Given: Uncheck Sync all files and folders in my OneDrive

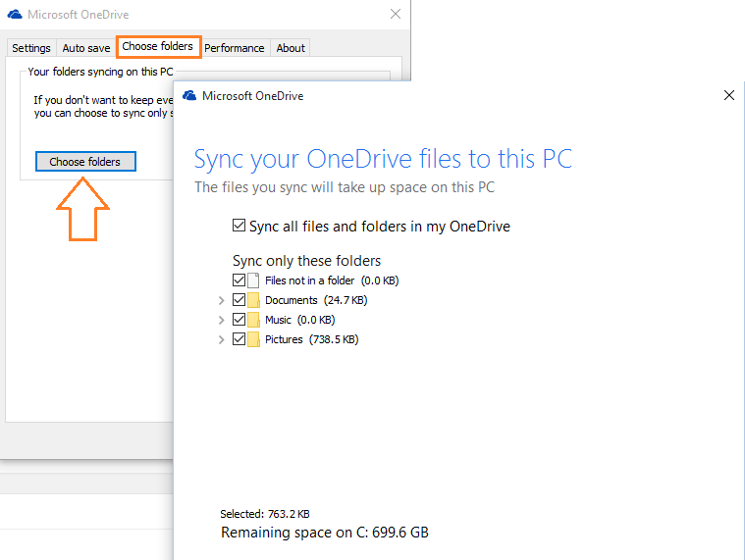Looking at the screenshot, I should pyautogui.click(x=239, y=225).
